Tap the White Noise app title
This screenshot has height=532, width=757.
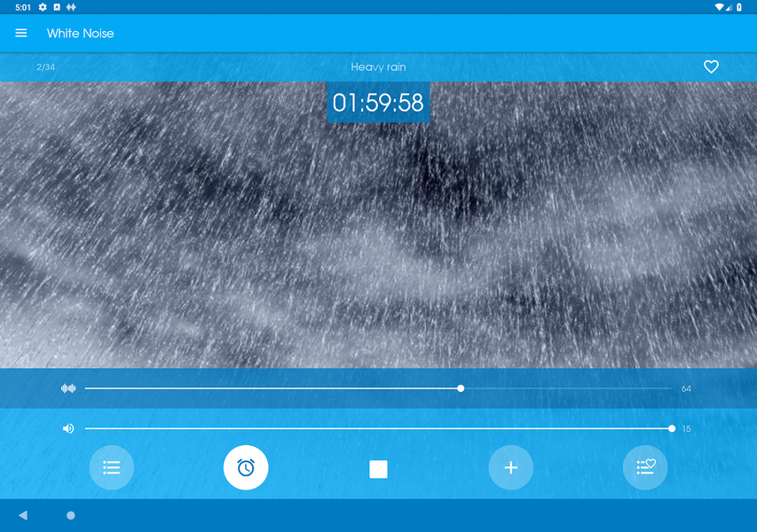click(x=81, y=34)
